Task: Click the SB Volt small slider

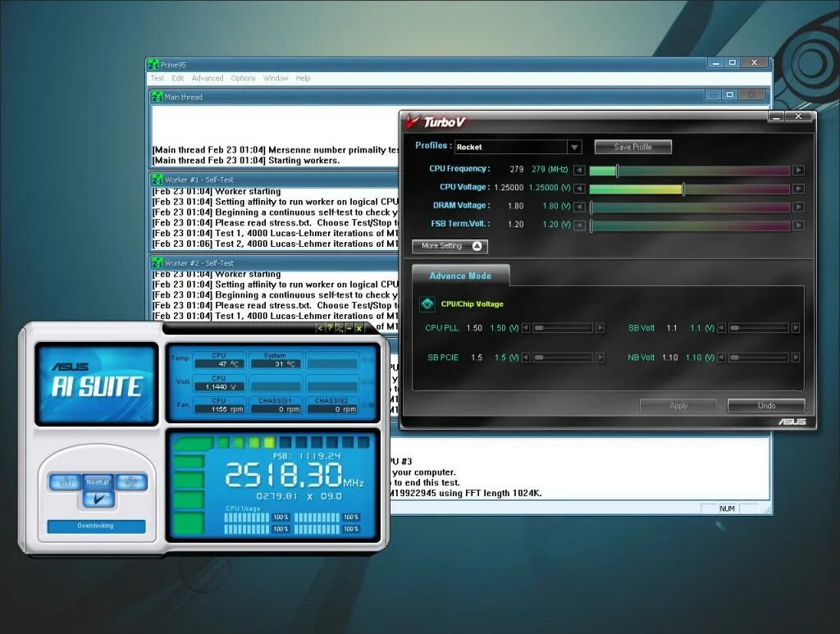Action: (x=759, y=328)
